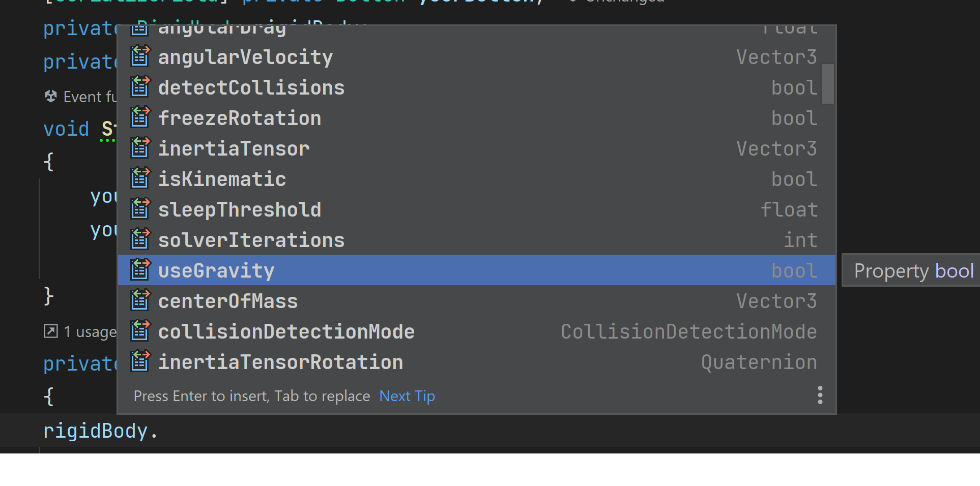Click the property icon beside inertiaTensor
This screenshot has width=980, height=486.
[x=140, y=148]
